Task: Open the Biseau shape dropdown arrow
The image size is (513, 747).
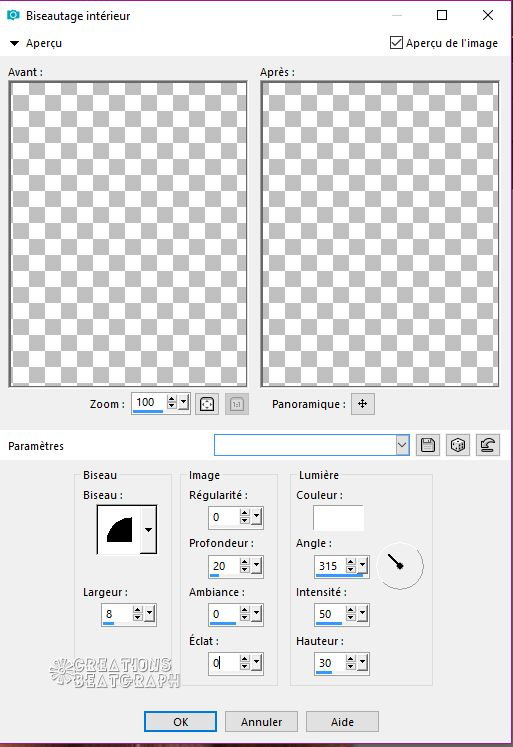Action: 149,530
